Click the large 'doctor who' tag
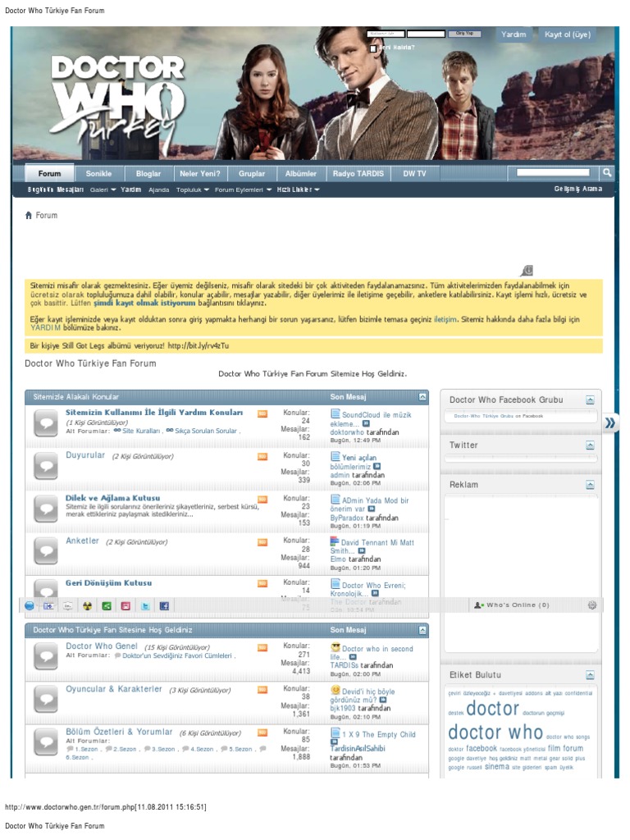 pos(495,732)
